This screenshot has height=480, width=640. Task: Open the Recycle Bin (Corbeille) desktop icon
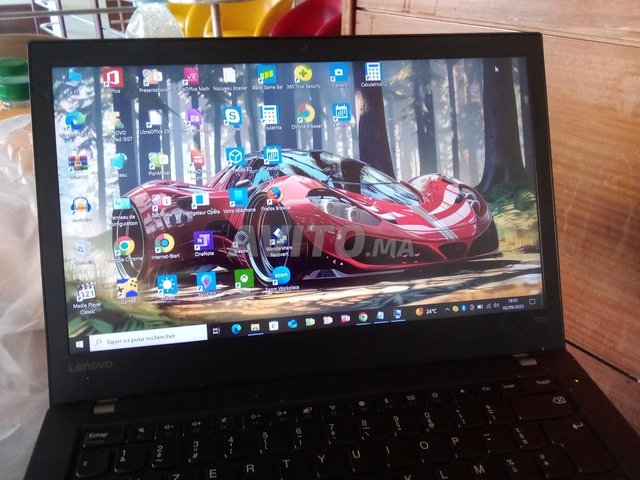83,253
